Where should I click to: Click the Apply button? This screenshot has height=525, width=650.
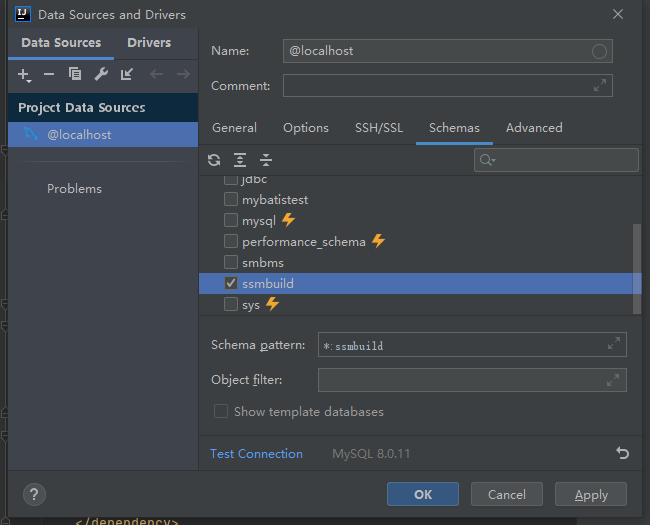[591, 494]
